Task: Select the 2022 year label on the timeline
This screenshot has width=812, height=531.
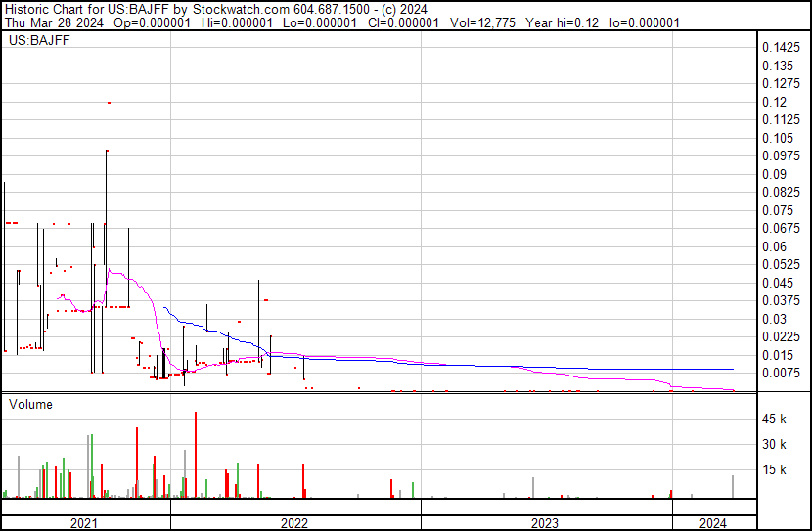Action: (294, 523)
